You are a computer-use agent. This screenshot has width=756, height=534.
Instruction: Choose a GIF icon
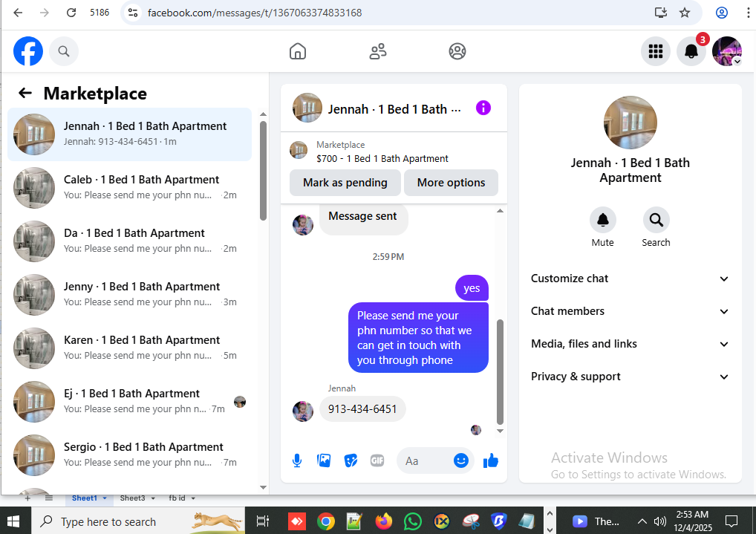pos(377,461)
